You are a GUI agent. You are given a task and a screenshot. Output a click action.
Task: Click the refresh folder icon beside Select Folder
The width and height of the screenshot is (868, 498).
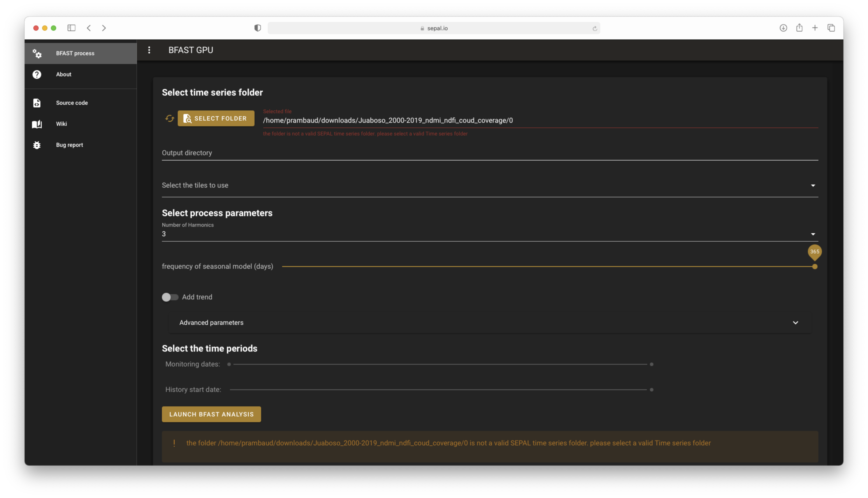[169, 118]
